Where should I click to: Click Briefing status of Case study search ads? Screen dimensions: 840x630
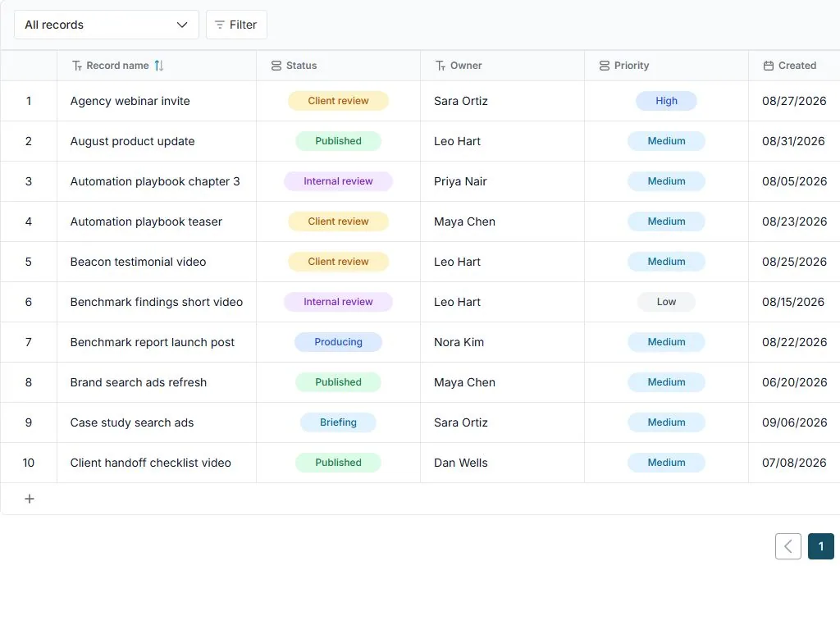pos(338,422)
